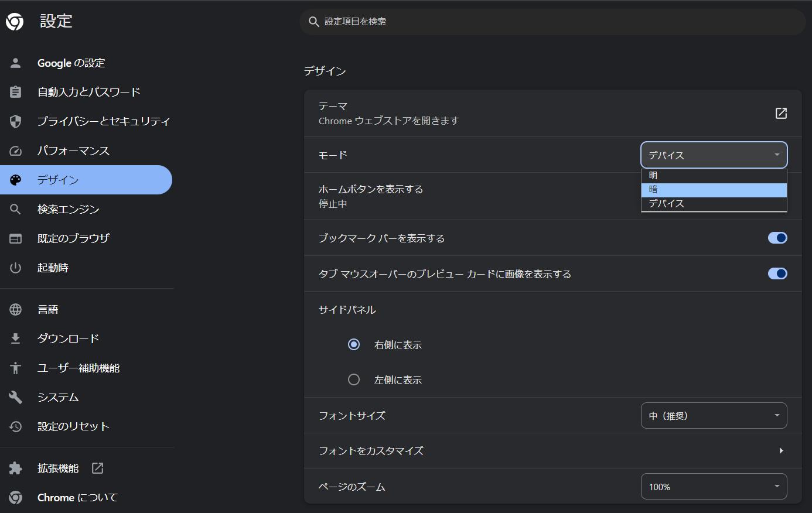Choose デバイス in the mode list
This screenshot has height=513, width=812.
(x=714, y=204)
